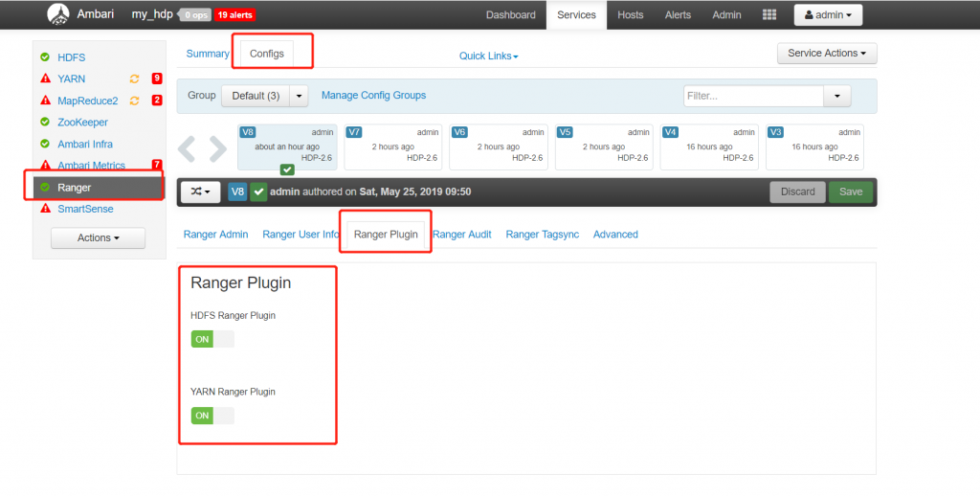Open the views grid icon
The image size is (980, 496).
769,15
